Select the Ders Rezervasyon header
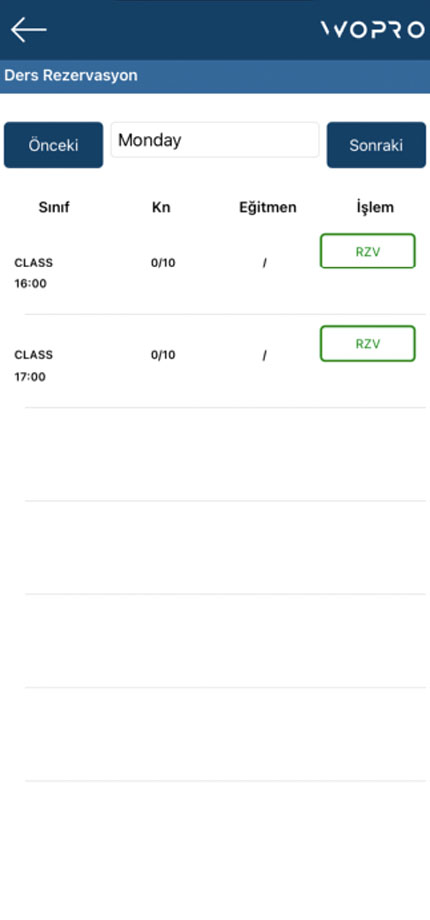 click(70, 76)
